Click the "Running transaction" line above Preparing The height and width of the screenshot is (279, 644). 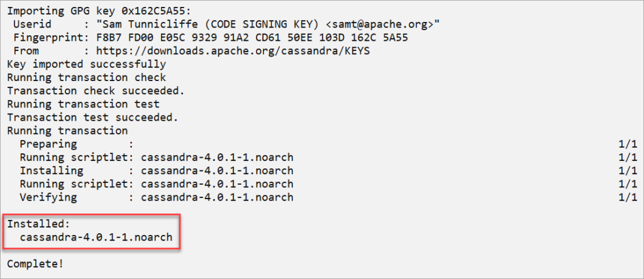(67, 131)
